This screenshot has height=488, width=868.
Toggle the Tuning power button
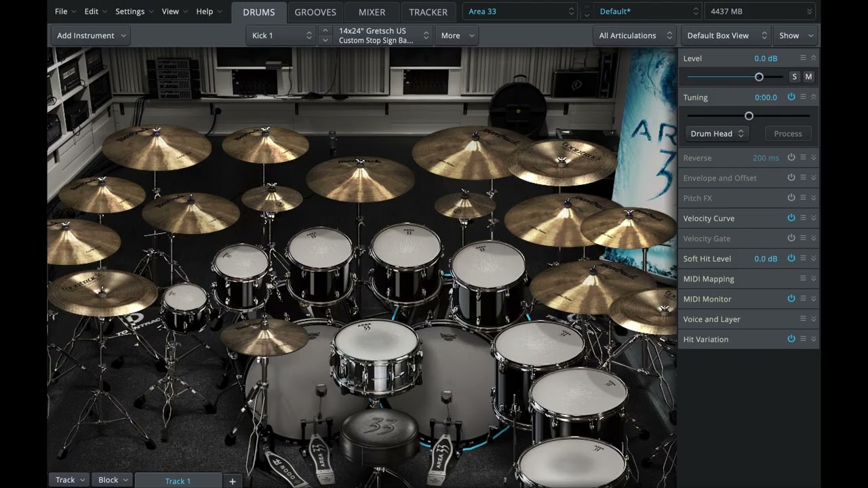[791, 97]
